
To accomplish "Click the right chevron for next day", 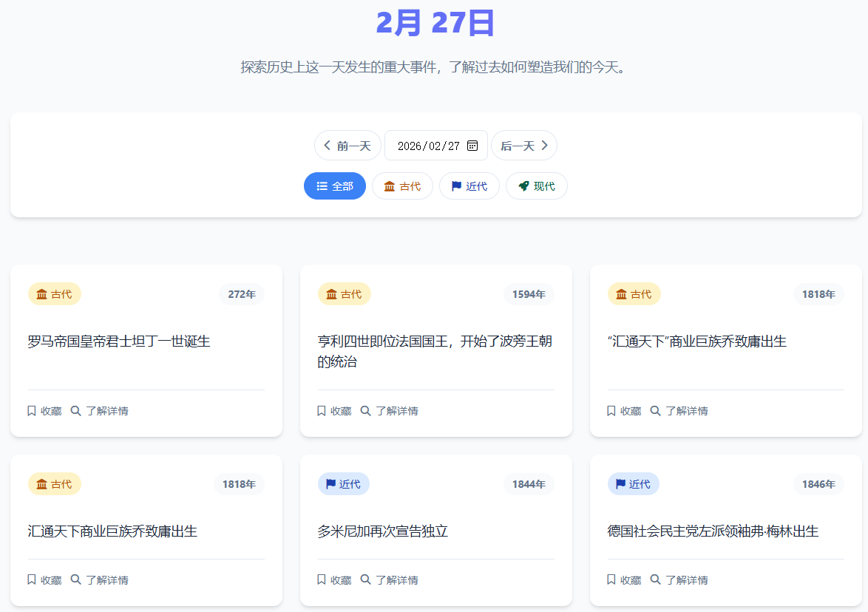I will coord(544,146).
